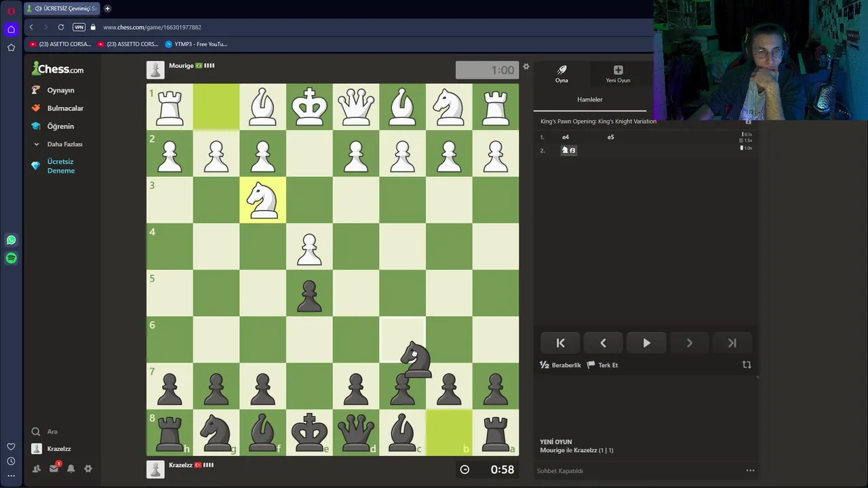868x488 pixels.
Task: Open a new browser tab
Action: click(107, 8)
